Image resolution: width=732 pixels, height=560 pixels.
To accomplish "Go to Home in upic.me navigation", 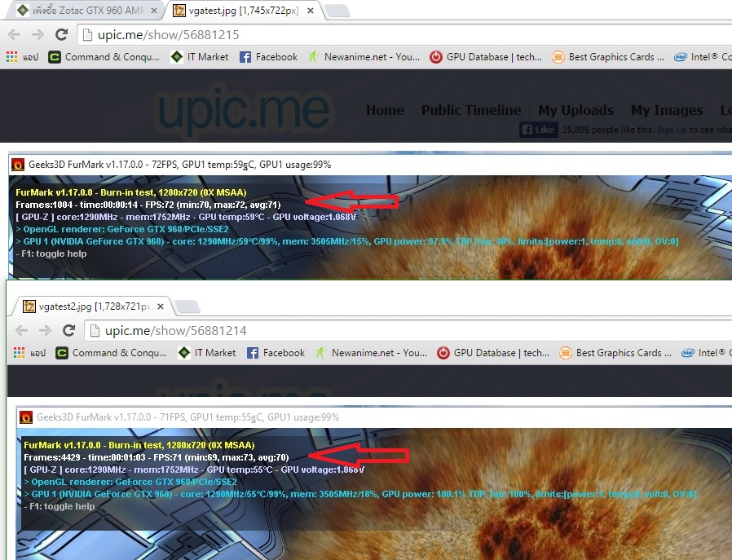I will coord(385,110).
